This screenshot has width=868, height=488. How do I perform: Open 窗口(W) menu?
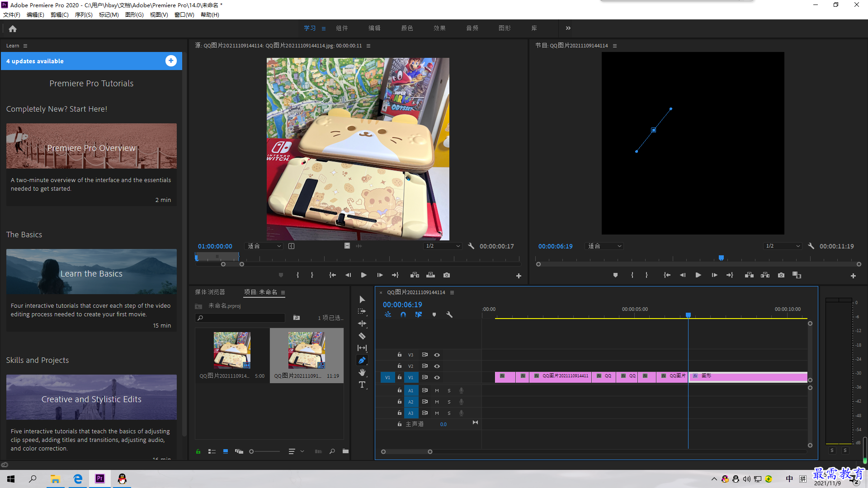coord(184,15)
